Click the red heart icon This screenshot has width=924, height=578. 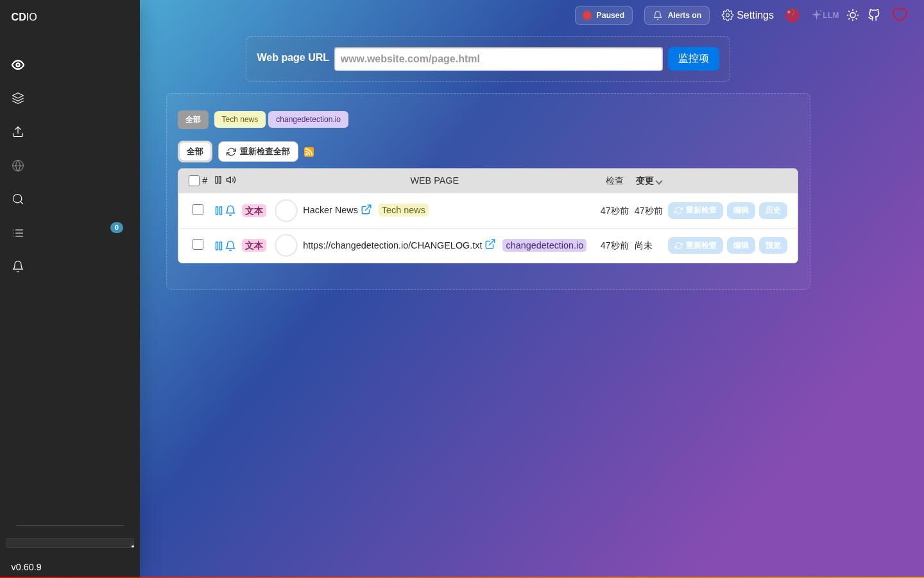point(900,15)
